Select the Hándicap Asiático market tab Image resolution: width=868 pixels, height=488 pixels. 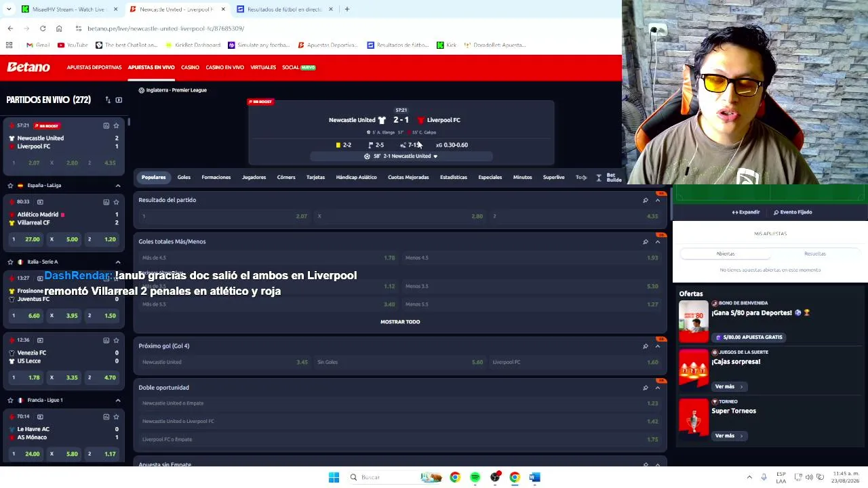pos(356,178)
